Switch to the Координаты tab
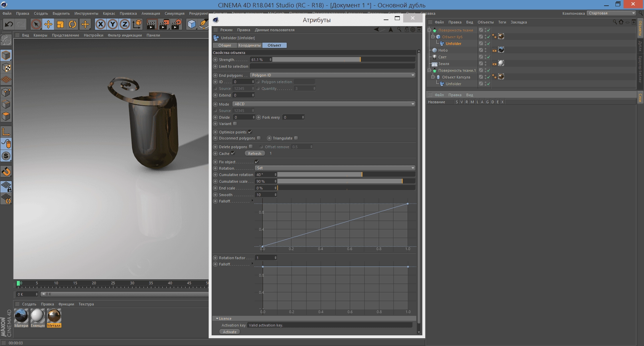644x346 pixels. click(x=250, y=45)
